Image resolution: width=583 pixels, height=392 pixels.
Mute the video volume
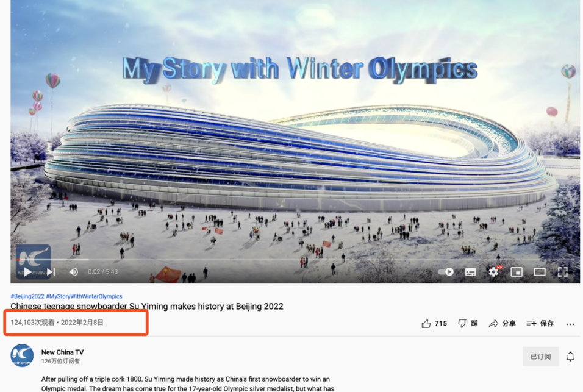coord(73,272)
